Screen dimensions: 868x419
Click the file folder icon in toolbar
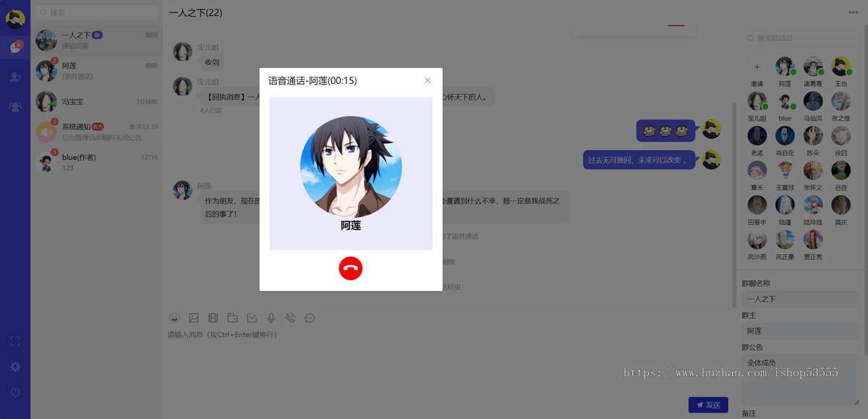[x=232, y=318]
